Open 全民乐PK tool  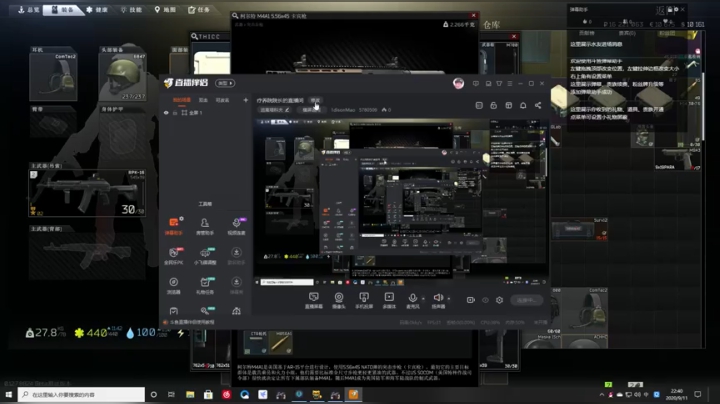(174, 256)
